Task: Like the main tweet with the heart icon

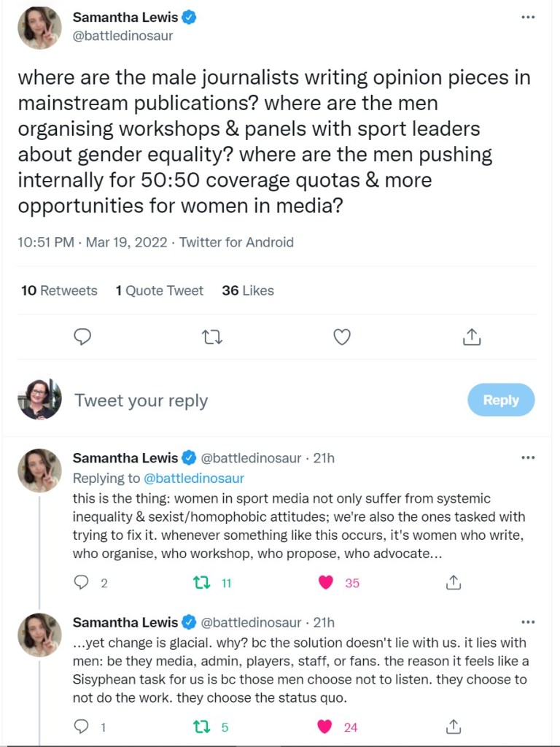Action: tap(342, 336)
